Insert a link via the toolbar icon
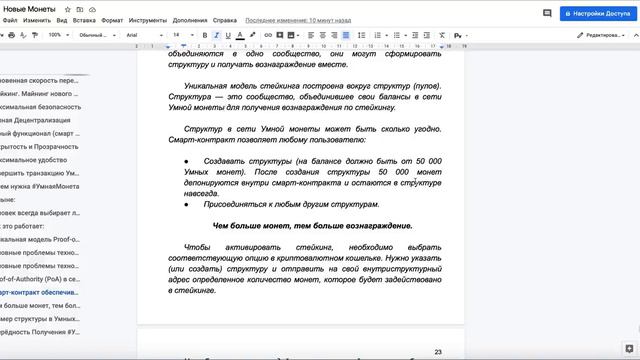This screenshot has height=360, width=640. [268, 36]
